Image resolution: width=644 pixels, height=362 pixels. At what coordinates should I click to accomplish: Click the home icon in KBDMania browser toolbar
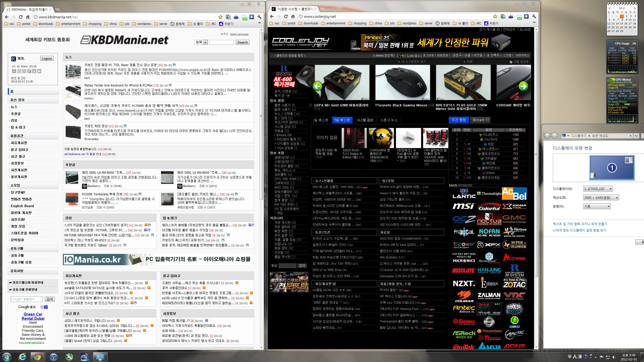click(x=28, y=17)
